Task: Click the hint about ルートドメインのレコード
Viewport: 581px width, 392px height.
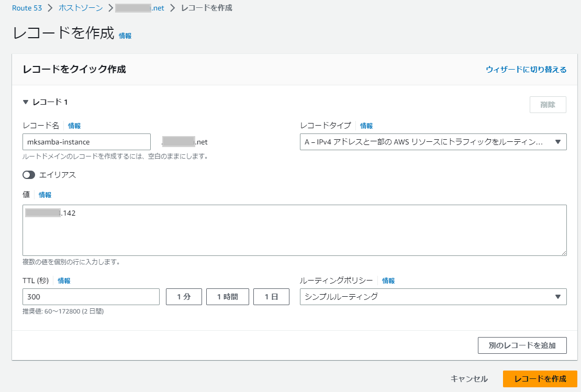Action: click(x=116, y=156)
